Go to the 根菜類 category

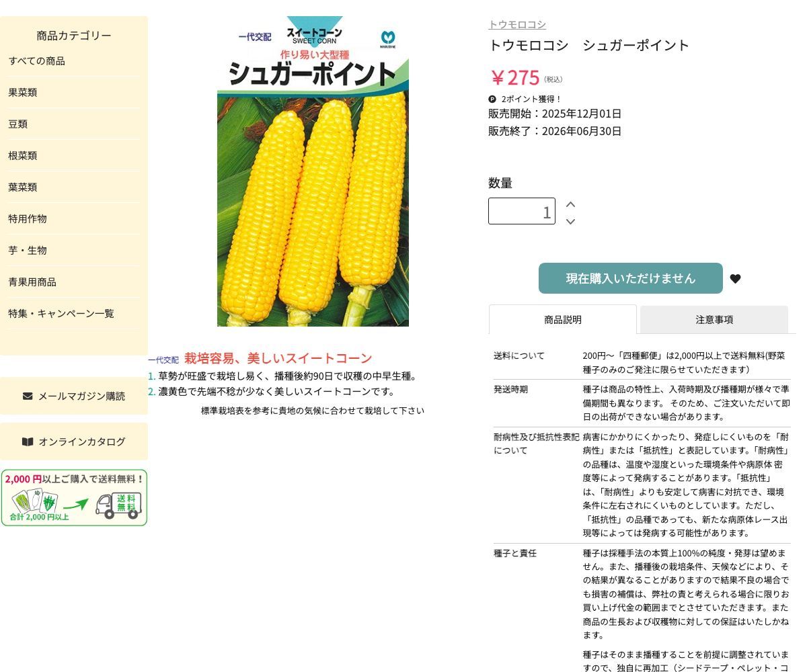(x=23, y=156)
